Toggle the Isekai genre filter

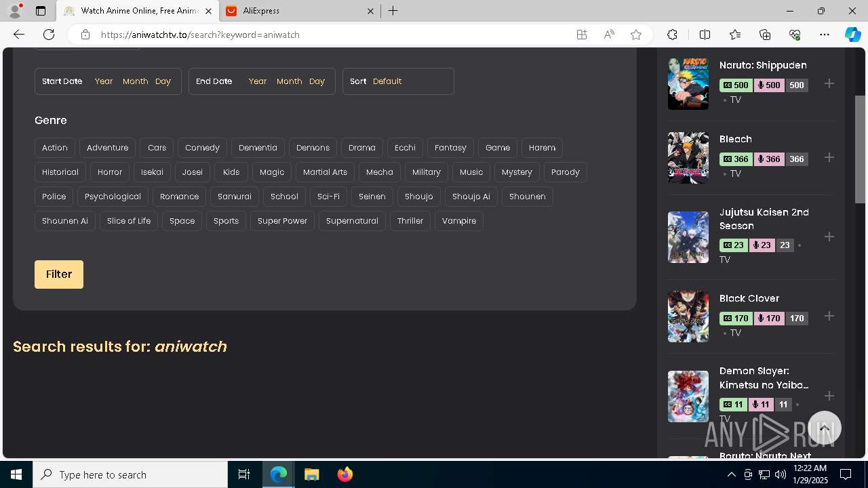point(152,172)
